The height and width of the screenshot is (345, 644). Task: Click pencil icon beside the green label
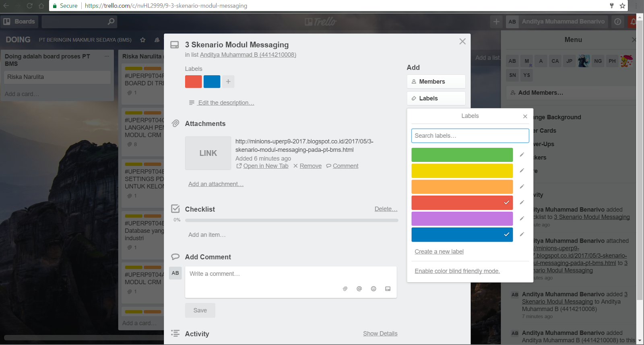[522, 155]
